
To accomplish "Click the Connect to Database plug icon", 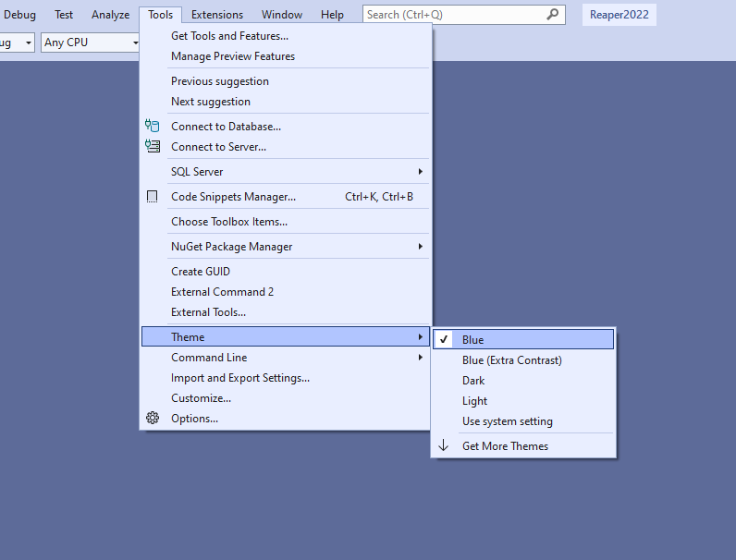I will coord(152,126).
